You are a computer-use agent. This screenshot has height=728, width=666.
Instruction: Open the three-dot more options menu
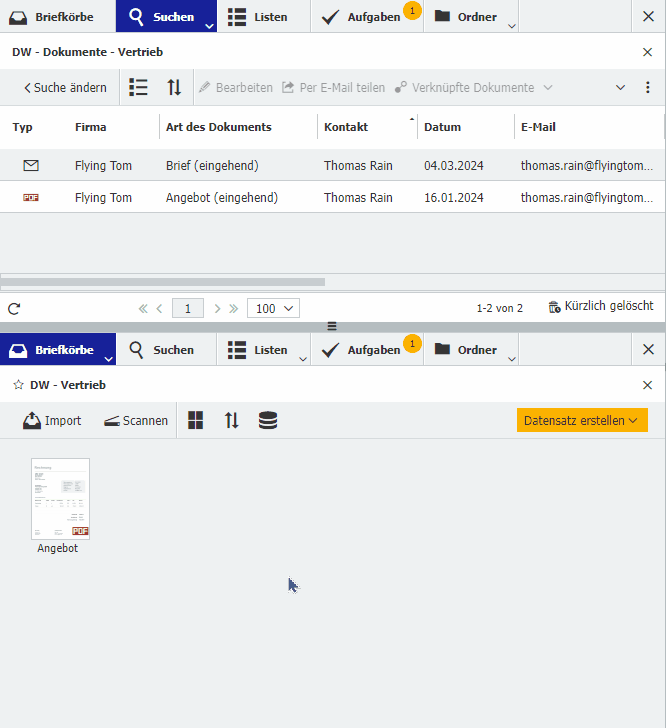pyautogui.click(x=648, y=88)
